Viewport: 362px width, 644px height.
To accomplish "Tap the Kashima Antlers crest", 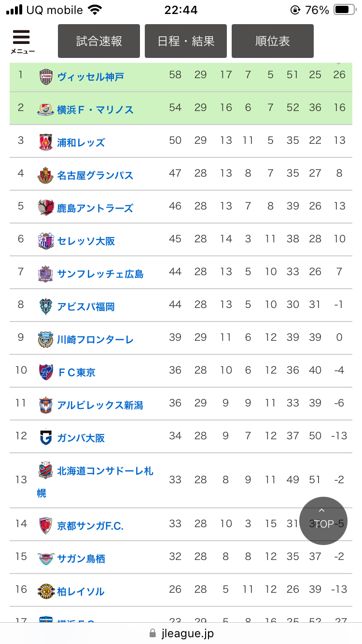I will coord(46,208).
